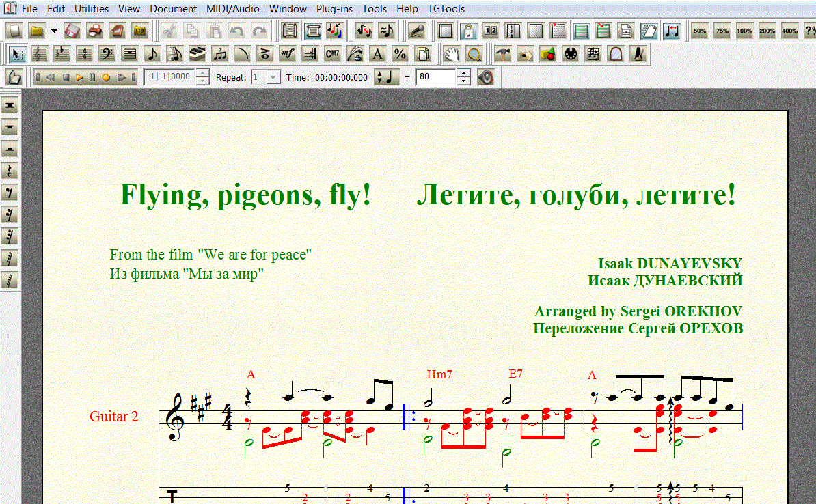Click the Undo arrow icon
Screen dimensions: 816x504
pyautogui.click(x=236, y=31)
